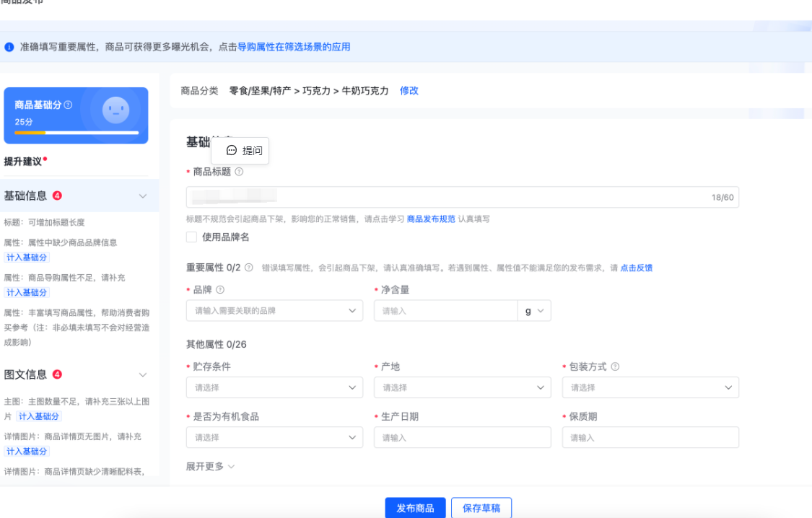Click help icon next to 商品标题

click(x=239, y=172)
